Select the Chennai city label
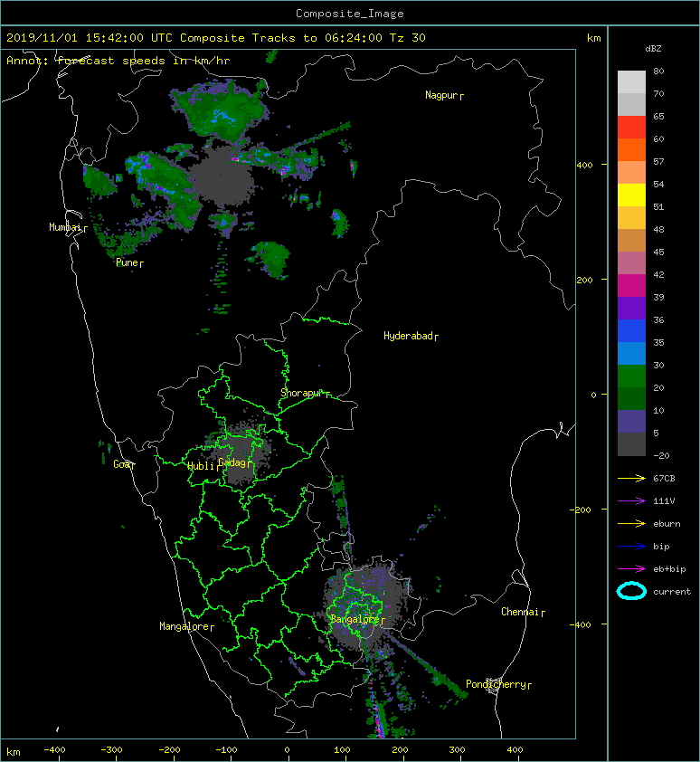 click(520, 612)
